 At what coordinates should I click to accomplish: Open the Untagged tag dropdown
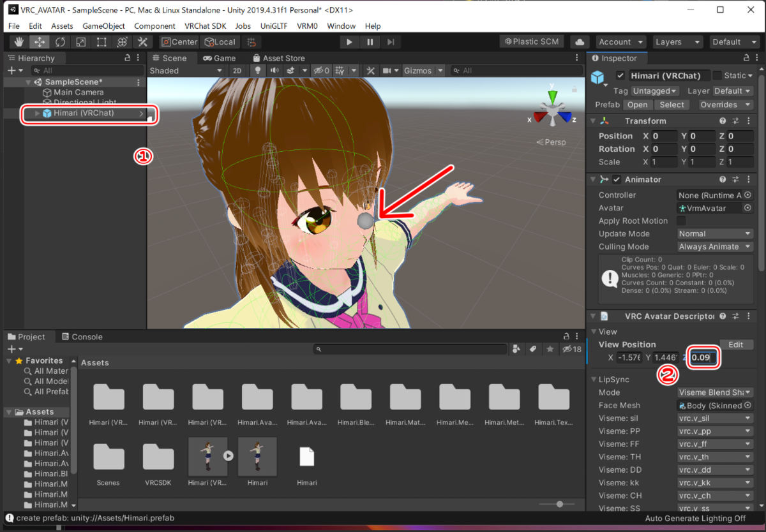point(655,91)
